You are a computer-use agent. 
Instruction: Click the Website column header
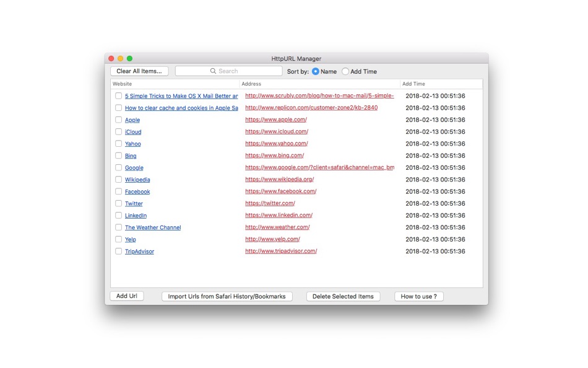click(x=175, y=84)
